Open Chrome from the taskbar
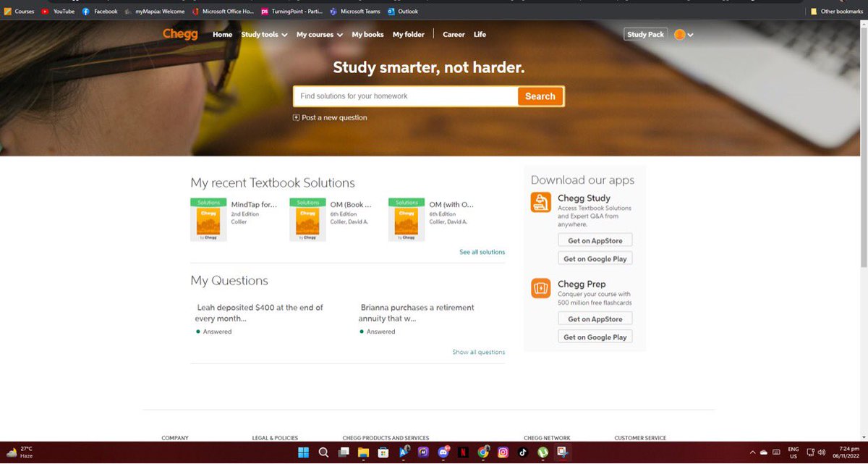Viewport: 868px width, 464px height. [x=483, y=452]
